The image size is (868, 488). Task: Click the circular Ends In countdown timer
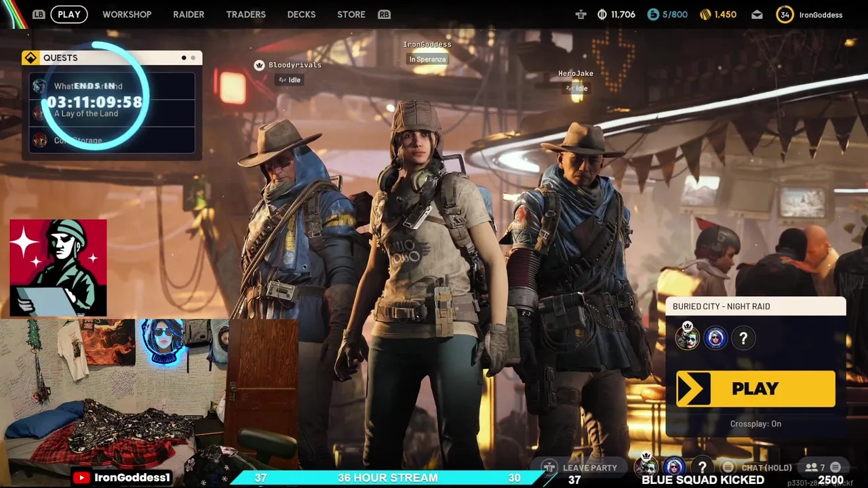(94, 96)
